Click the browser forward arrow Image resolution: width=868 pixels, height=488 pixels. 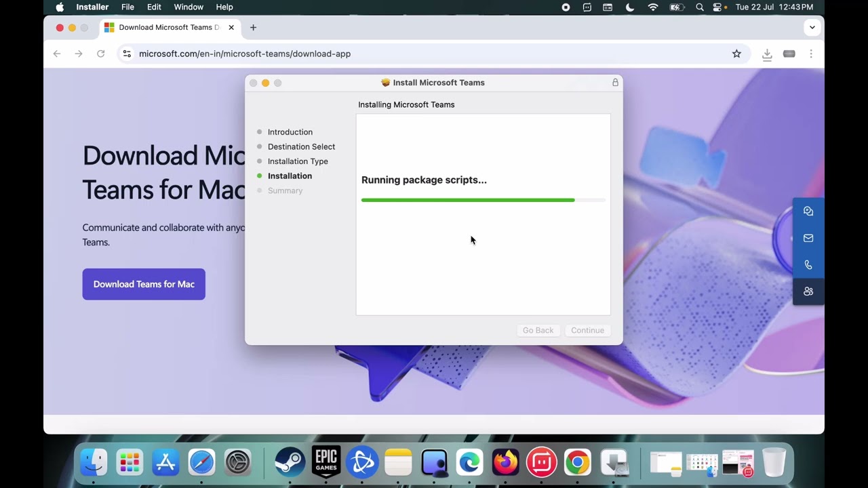(x=79, y=54)
